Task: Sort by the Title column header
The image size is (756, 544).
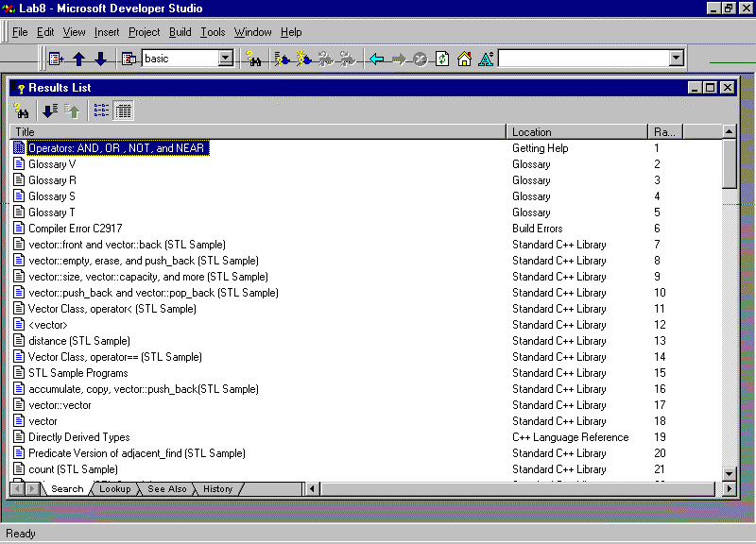Action: click(x=258, y=131)
